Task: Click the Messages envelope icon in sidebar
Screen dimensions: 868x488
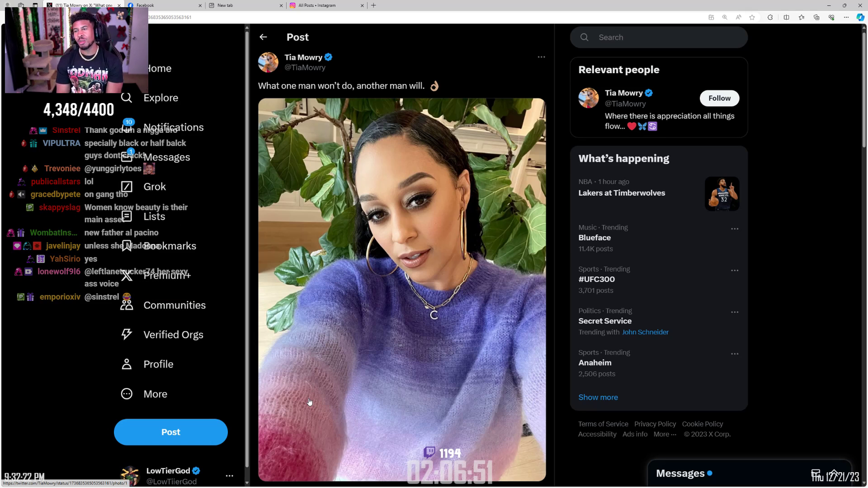Action: (126, 157)
